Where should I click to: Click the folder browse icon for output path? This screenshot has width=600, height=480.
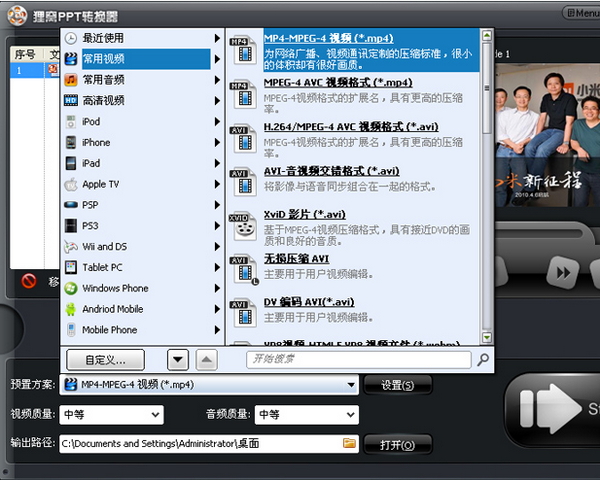(349, 443)
